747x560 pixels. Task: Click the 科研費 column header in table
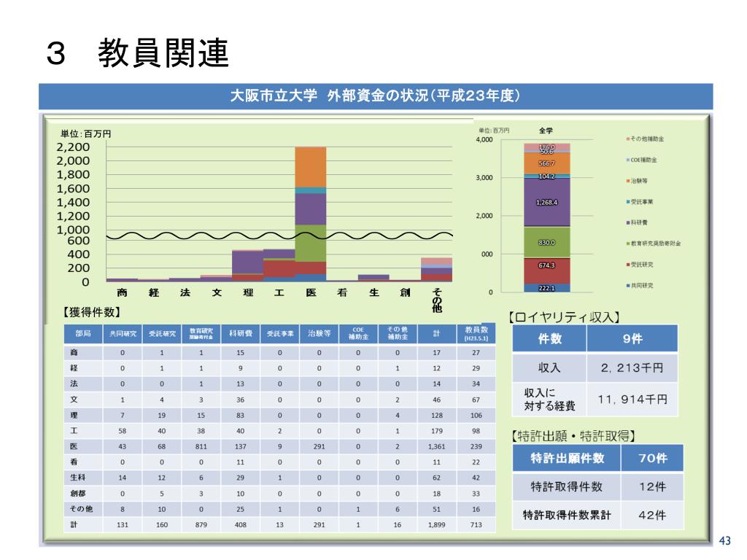coord(241,333)
